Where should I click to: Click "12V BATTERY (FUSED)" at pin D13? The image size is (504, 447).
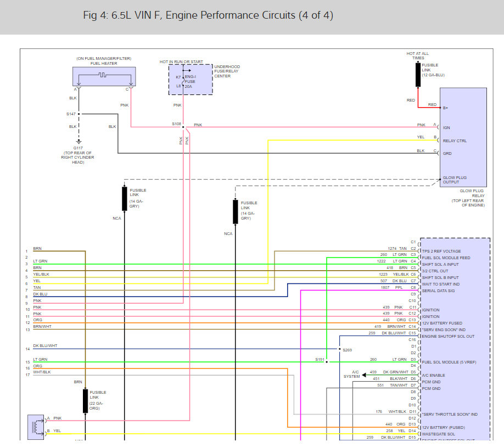click(443, 427)
